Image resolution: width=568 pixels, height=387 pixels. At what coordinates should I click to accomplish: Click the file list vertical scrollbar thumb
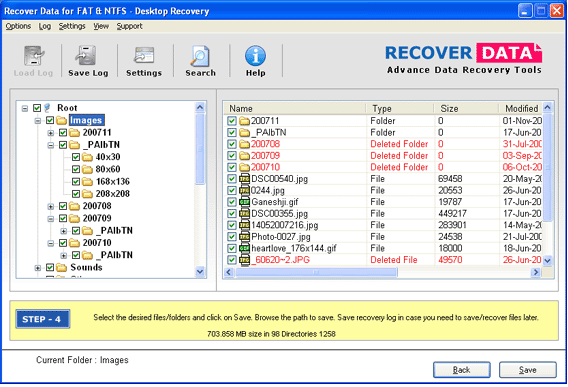tap(547, 167)
